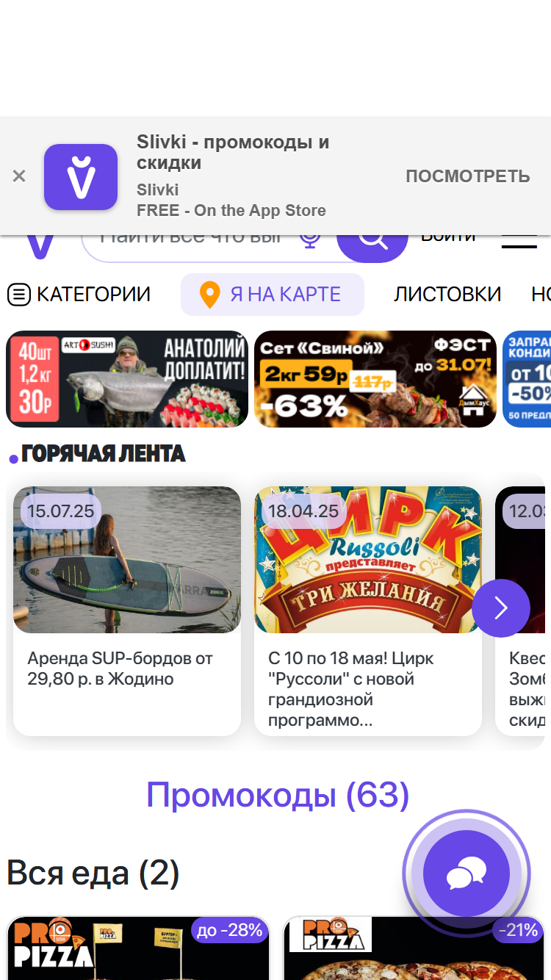Open the chat bubble floating button
Image resolution: width=551 pixels, height=980 pixels.
pos(467,873)
